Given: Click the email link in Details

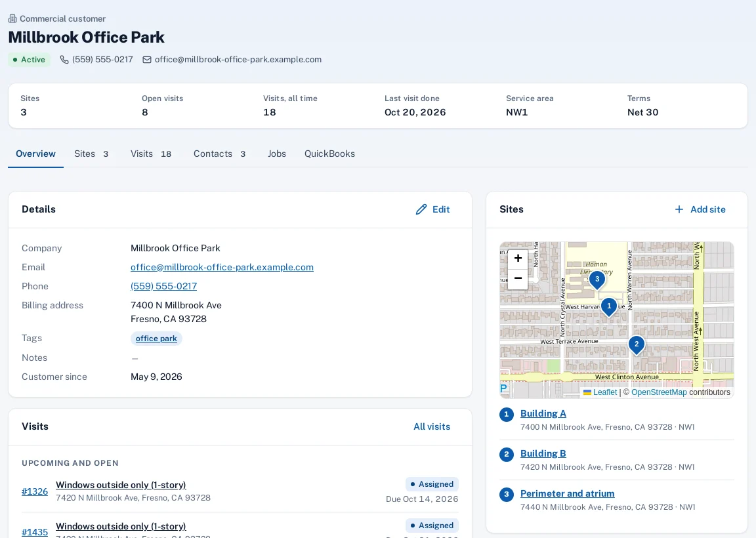Looking at the screenshot, I should tap(222, 267).
